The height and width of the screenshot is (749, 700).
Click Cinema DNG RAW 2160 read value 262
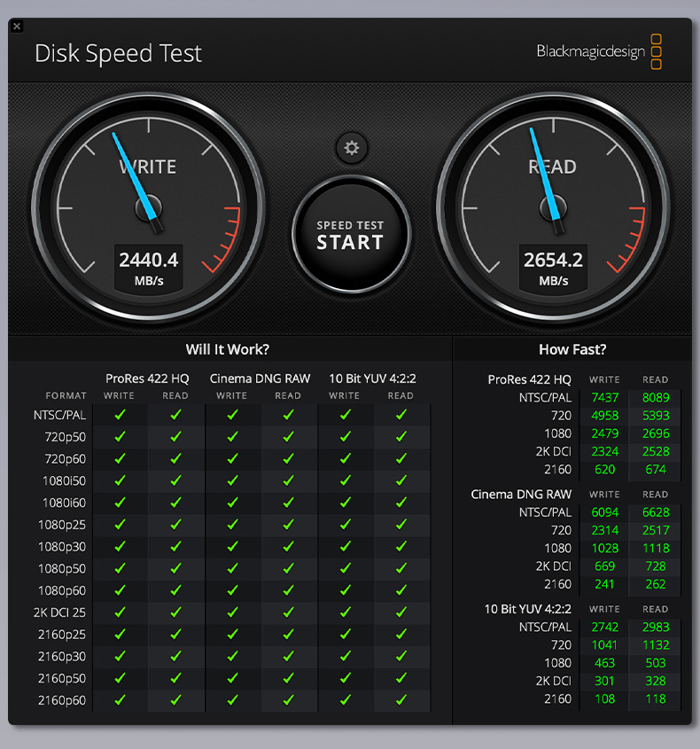(656, 584)
